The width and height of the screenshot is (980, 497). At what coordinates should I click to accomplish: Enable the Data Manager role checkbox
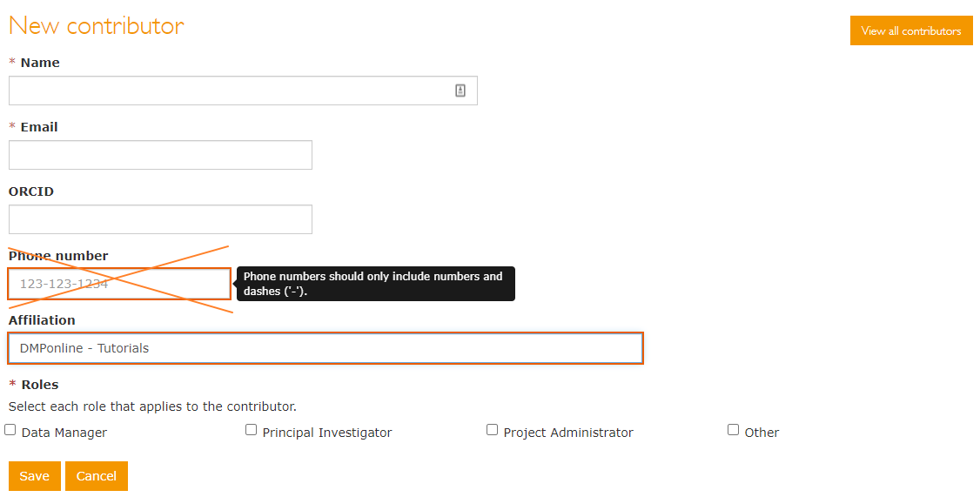click(x=10, y=430)
